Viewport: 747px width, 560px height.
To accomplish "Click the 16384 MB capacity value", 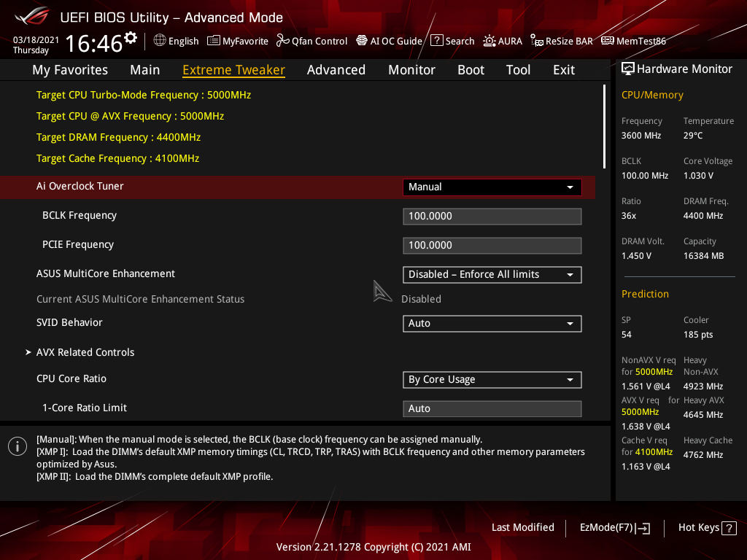I will pyautogui.click(x=703, y=256).
